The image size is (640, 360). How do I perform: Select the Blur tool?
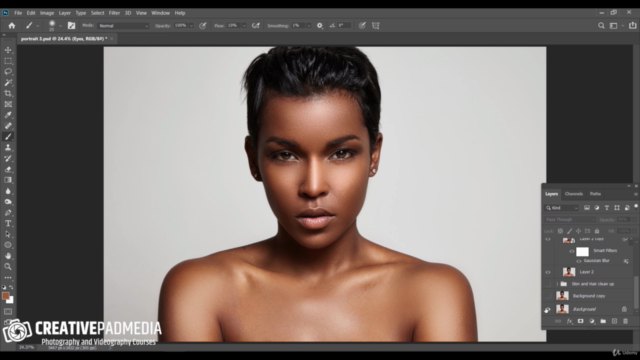pos(8,191)
